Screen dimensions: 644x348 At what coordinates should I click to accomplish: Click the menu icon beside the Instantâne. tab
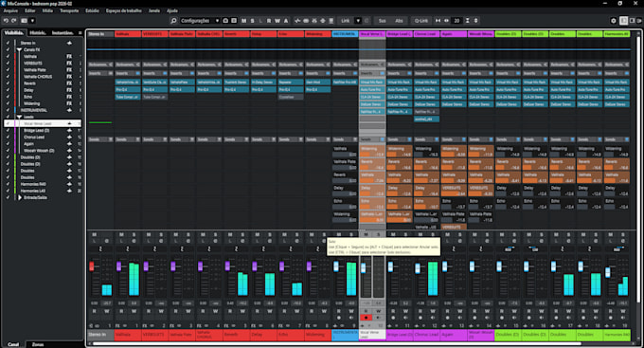80,33
